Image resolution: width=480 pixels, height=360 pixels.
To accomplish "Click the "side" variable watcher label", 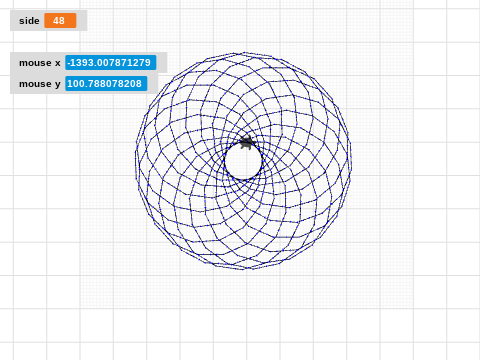I will [29, 21].
